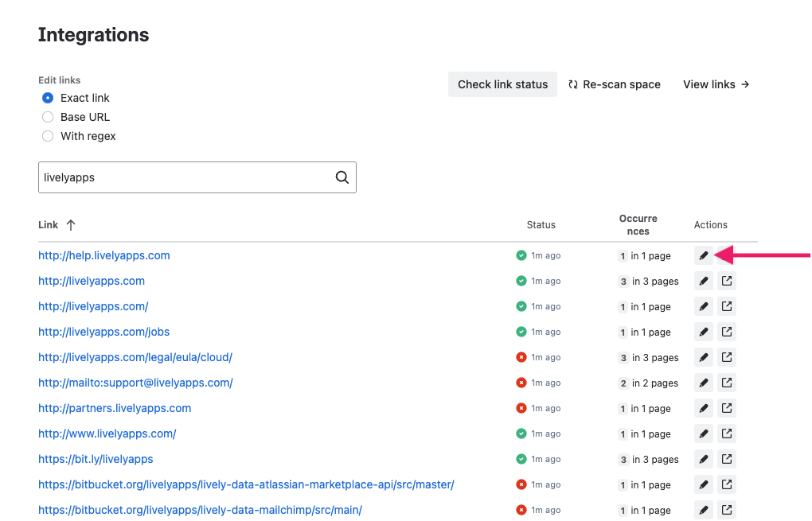The height and width of the screenshot is (521, 812).
Task: Open the external link icon for bit.ly/livelyapps
Action: 727,459
